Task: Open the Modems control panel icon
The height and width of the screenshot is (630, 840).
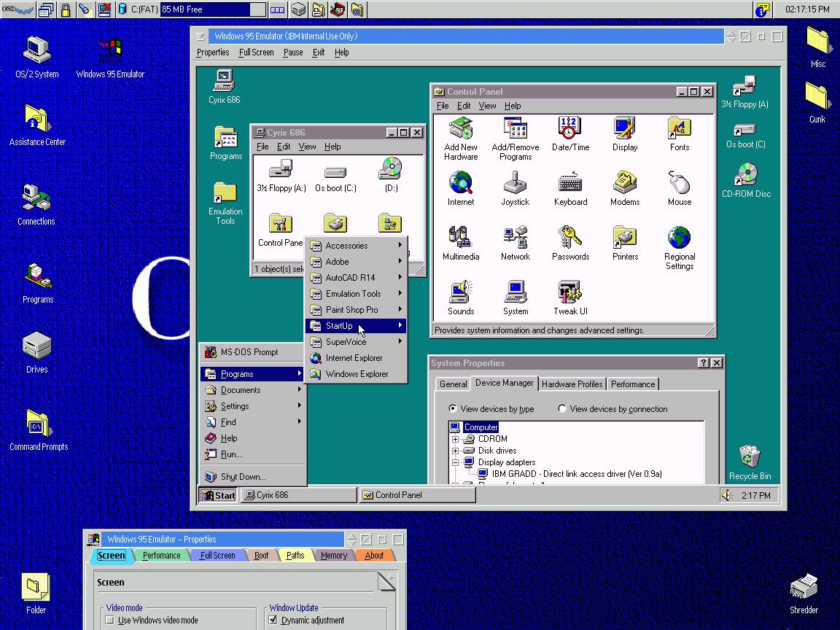Action: pos(625,188)
